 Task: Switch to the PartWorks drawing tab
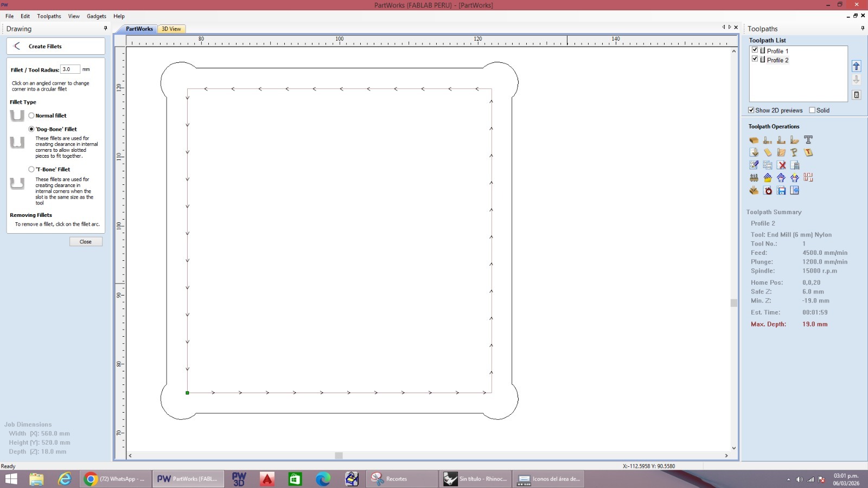[x=139, y=29]
